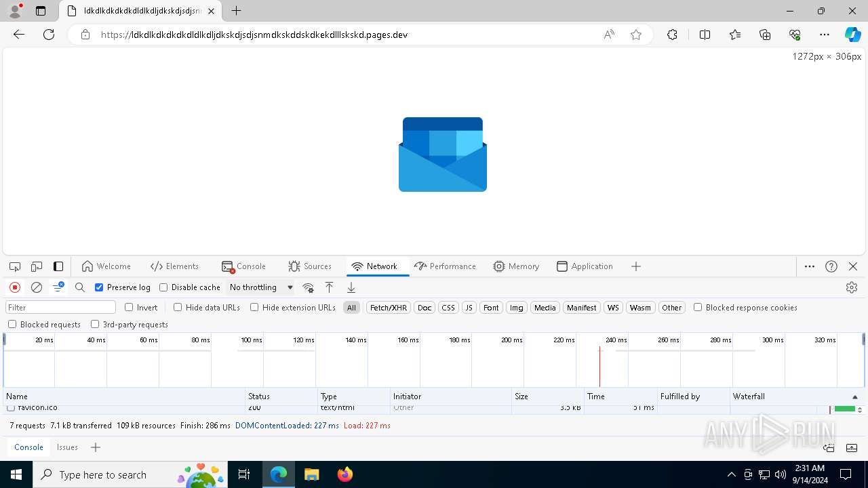This screenshot has height=488, width=868.
Task: Click the inspect element picker icon
Action: click(15, 266)
